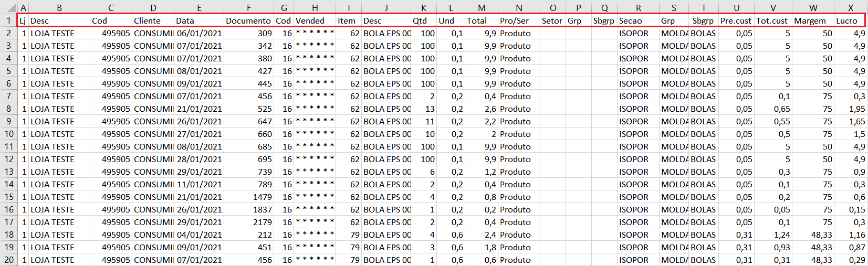
Task: Click the select-all corner of the sheet
Action: [8, 7]
